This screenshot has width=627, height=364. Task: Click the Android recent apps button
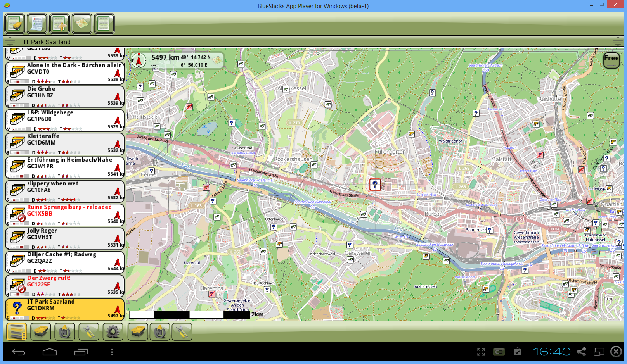[81, 352]
